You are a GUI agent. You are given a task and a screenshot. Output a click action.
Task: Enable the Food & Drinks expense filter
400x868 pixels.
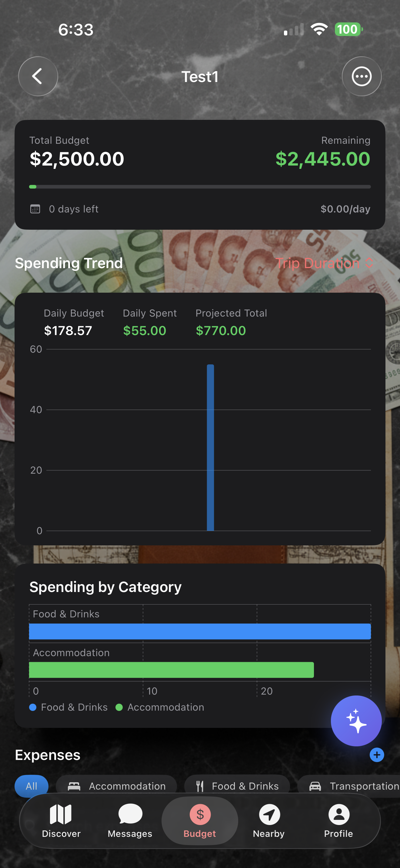click(x=237, y=786)
